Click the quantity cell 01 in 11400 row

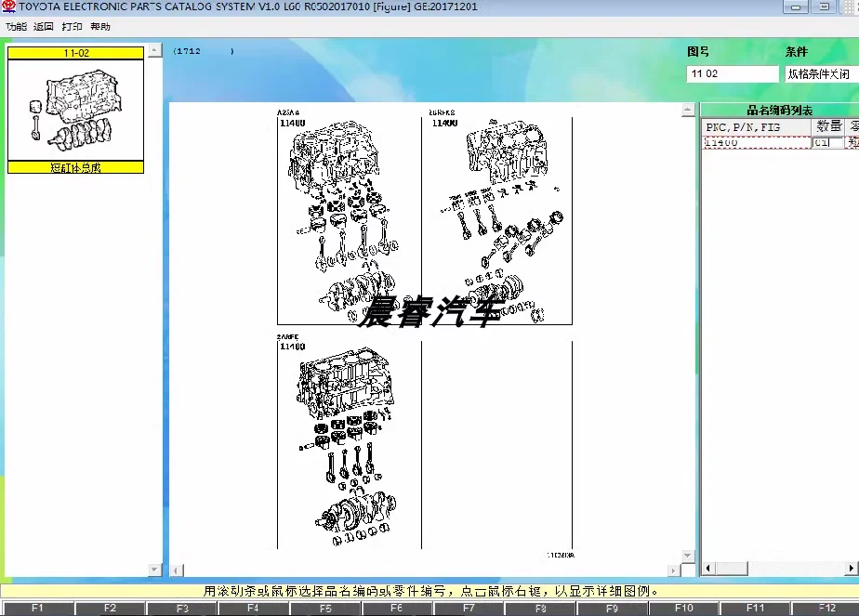coord(826,142)
